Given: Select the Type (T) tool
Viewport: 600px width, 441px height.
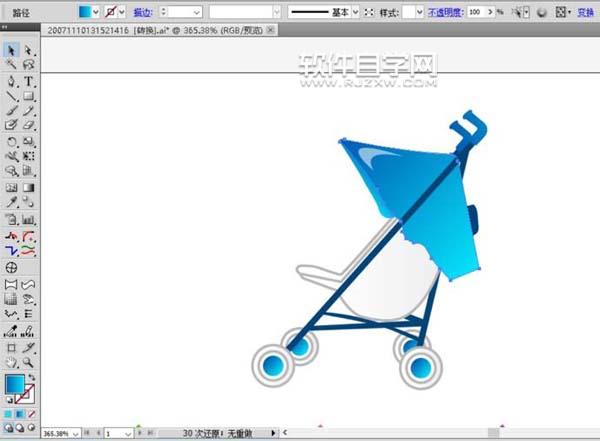Looking at the screenshot, I should 28,81.
